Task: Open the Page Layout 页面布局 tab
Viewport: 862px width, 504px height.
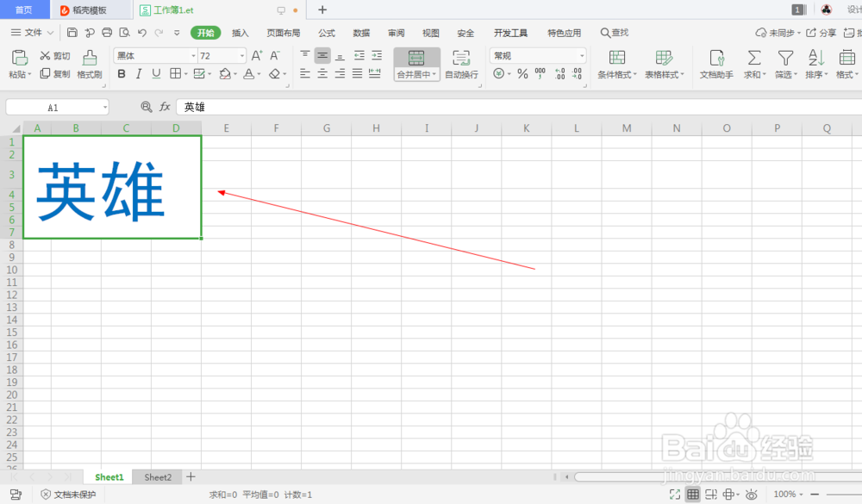Action: coord(284,33)
